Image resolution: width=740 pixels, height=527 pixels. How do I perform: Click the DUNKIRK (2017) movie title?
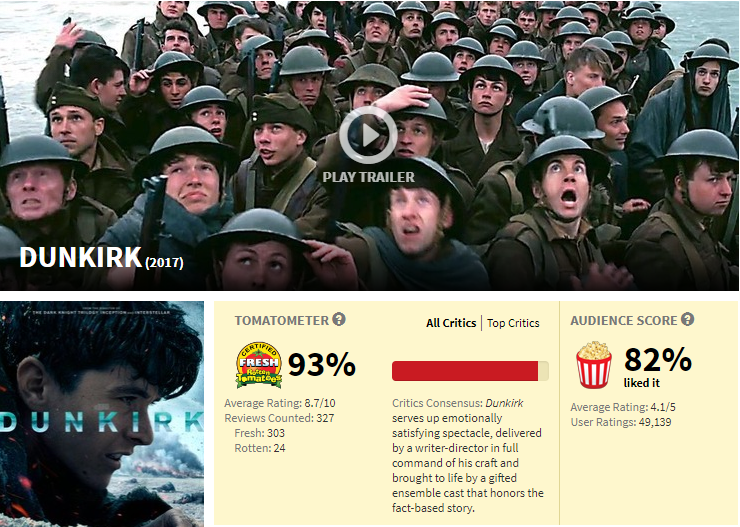(x=101, y=258)
